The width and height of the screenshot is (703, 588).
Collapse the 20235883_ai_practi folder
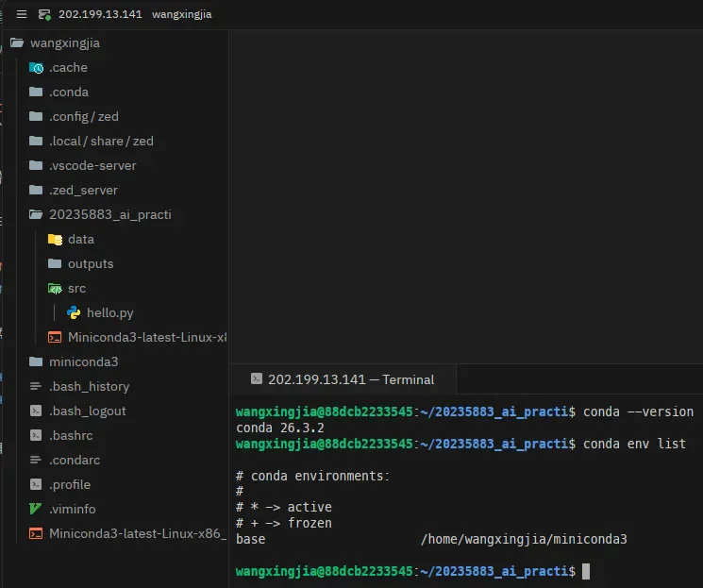[x=109, y=215]
